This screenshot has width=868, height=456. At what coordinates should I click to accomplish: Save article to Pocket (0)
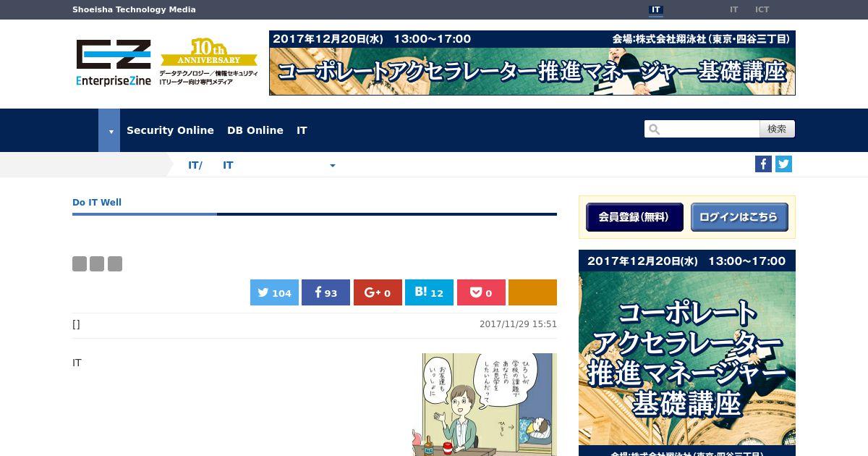coord(481,292)
